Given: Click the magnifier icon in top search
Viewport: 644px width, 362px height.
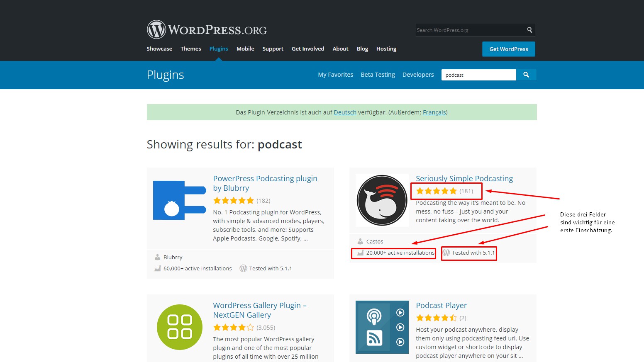Looking at the screenshot, I should point(529,30).
